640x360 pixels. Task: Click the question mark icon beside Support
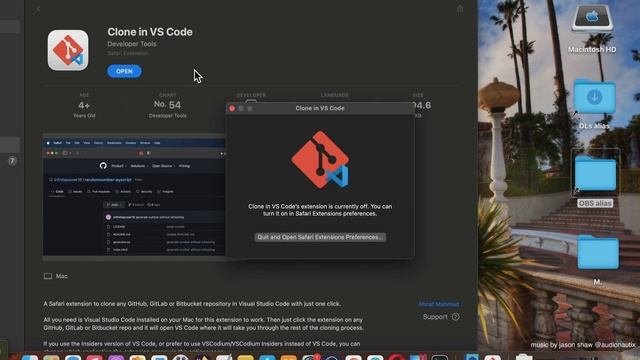[x=456, y=317]
